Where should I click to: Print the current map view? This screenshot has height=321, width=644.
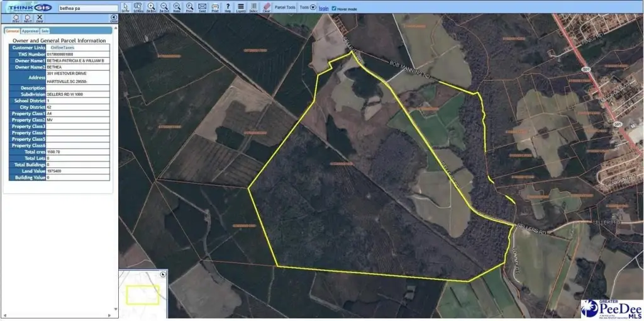[x=215, y=8]
